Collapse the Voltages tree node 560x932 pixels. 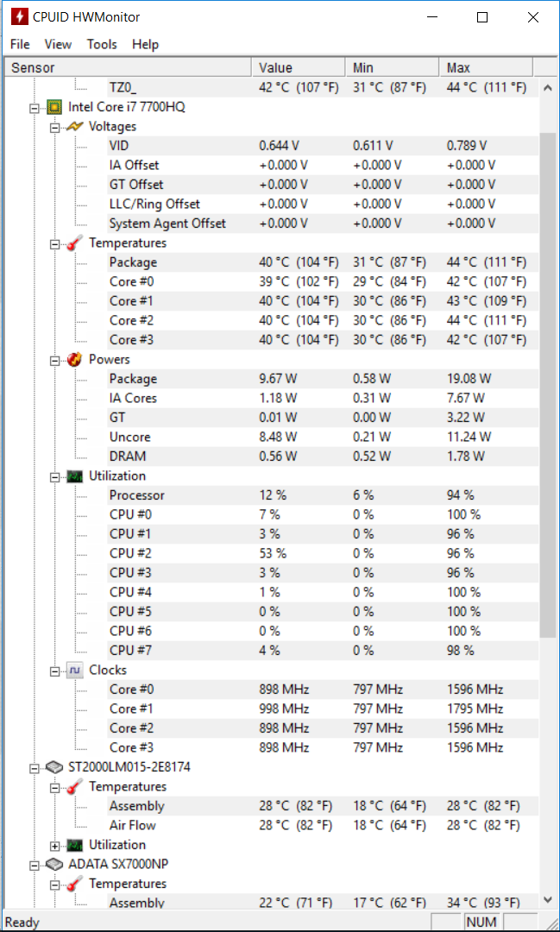coord(54,127)
